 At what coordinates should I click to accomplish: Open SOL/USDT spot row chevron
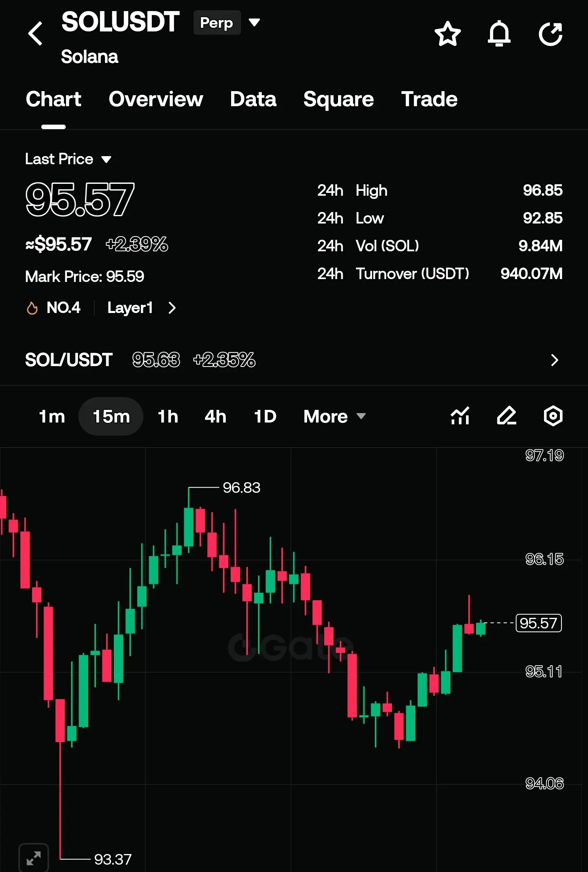[x=554, y=360]
